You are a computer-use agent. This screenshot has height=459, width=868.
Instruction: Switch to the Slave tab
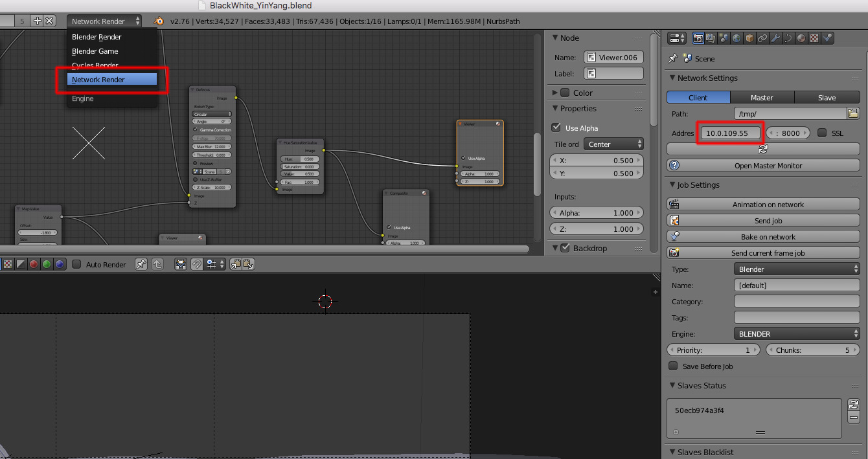point(827,98)
